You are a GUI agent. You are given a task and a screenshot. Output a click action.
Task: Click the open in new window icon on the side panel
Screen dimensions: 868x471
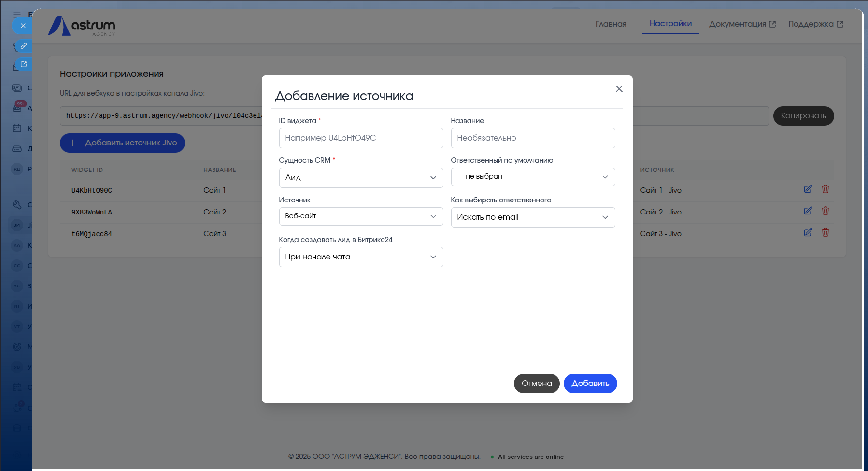(23, 64)
